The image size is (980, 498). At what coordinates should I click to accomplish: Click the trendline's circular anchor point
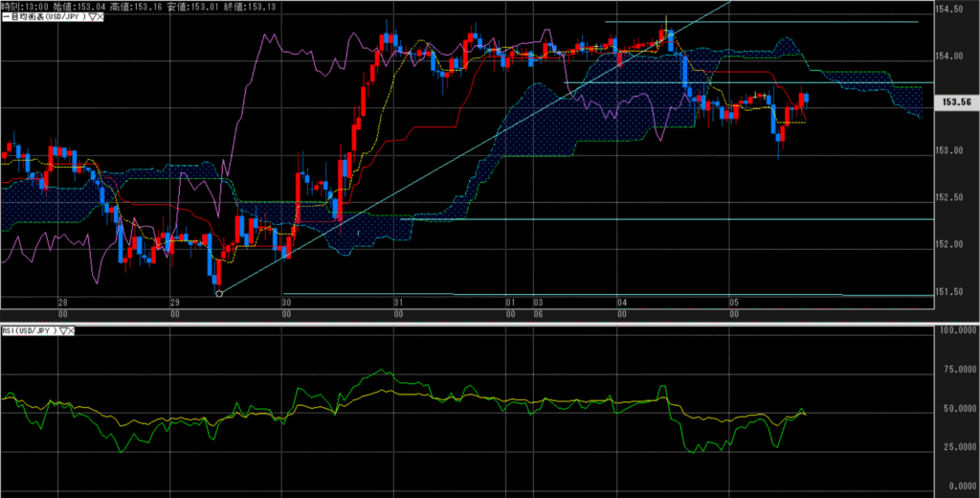219,293
